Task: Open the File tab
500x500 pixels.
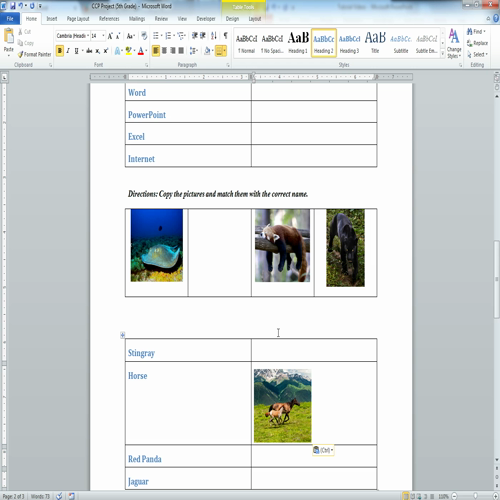Action: (10, 19)
